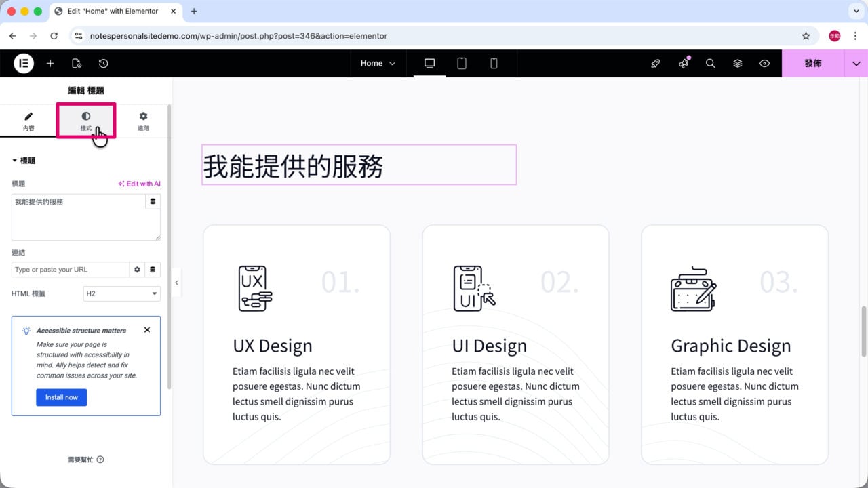This screenshot has height=488, width=868.
Task: Click the link URL input field
Action: point(71,270)
